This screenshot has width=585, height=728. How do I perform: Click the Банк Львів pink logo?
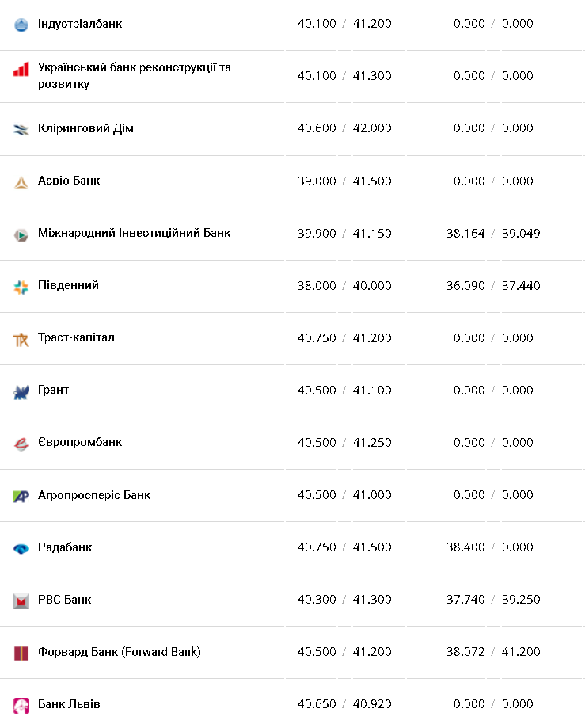coord(21,705)
